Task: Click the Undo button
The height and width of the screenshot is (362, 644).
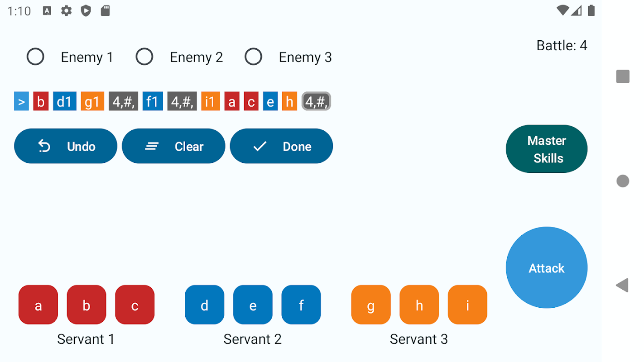Action: [66, 146]
